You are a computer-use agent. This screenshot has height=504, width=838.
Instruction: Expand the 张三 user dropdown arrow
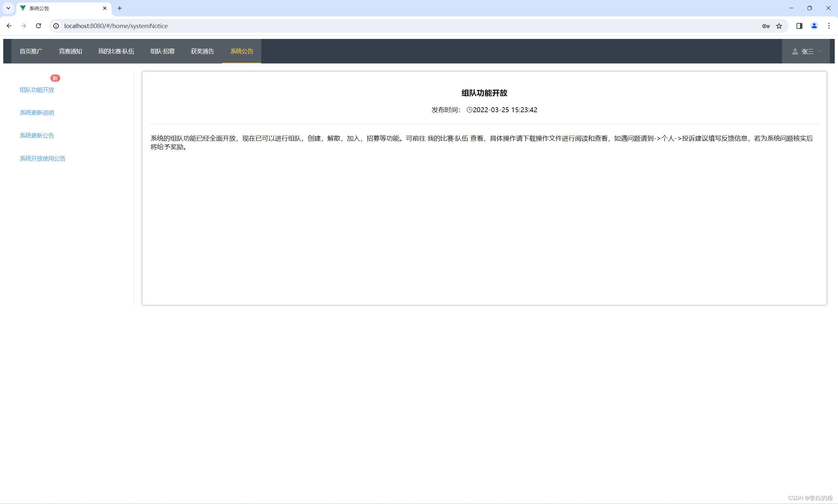tap(819, 51)
